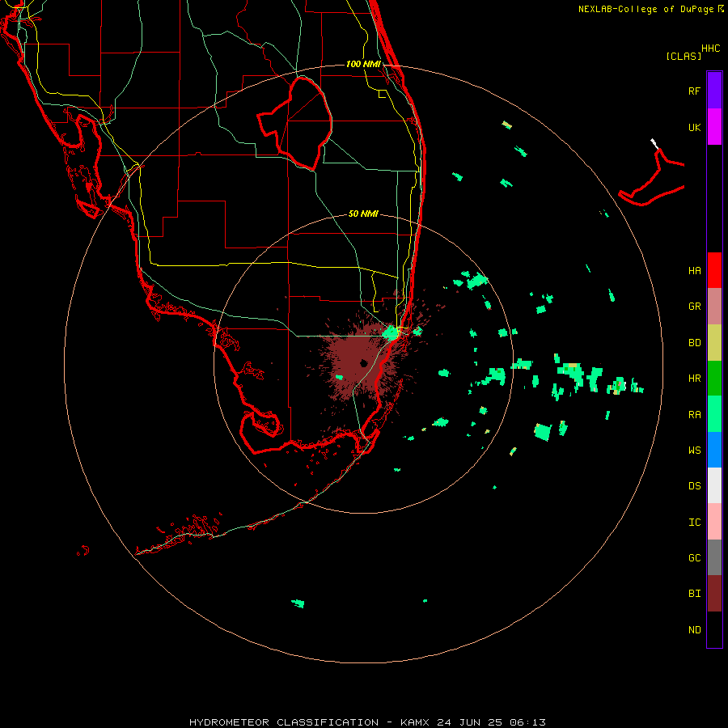The image size is (728, 728).
Task: Click the KAMX station identifier
Action: 415,722
